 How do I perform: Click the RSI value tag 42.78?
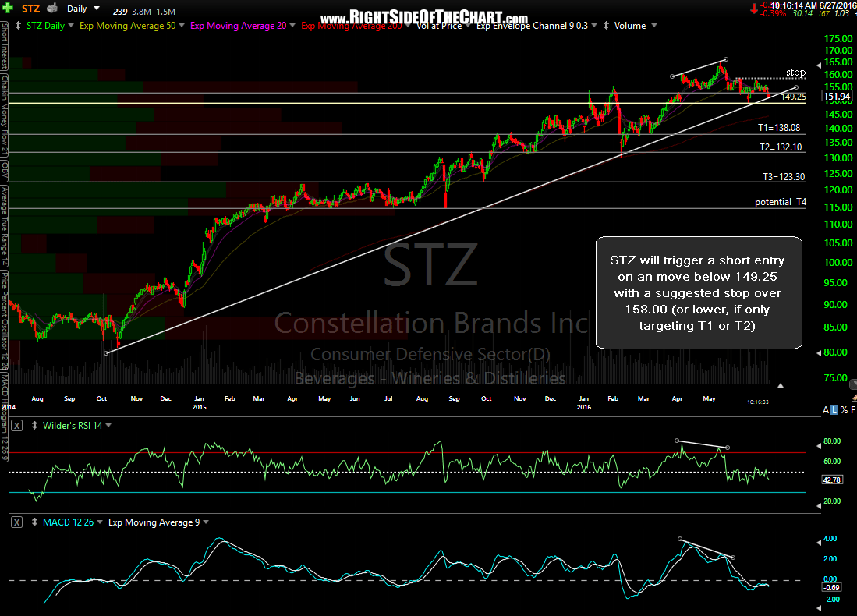tap(832, 480)
